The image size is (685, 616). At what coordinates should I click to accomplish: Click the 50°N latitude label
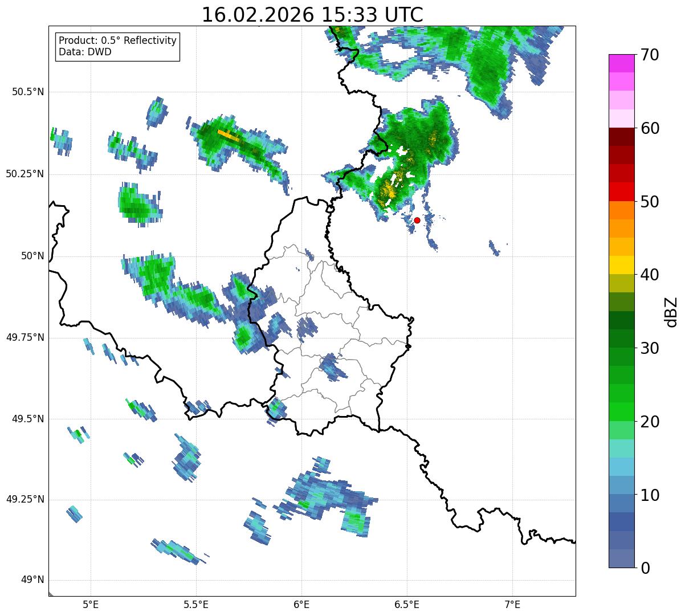[32, 256]
